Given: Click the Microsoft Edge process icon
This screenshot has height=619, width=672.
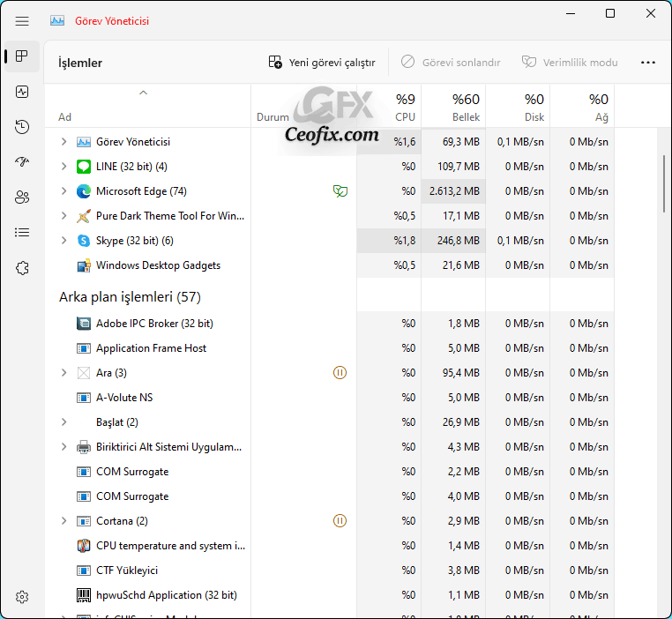Looking at the screenshot, I should (84, 191).
